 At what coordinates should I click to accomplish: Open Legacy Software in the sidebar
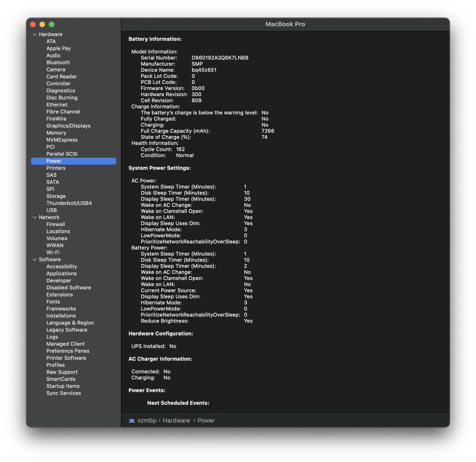(x=67, y=330)
